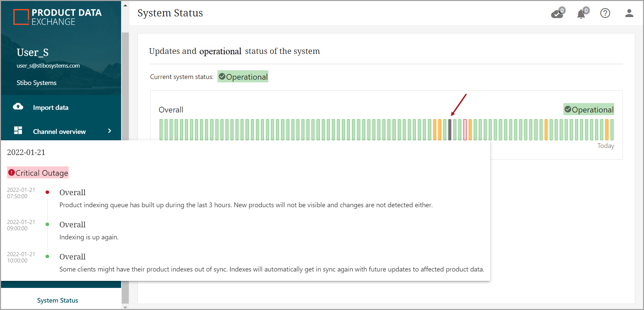644x310 pixels.
Task: Click the first green bar in timeline
Action: 161,130
